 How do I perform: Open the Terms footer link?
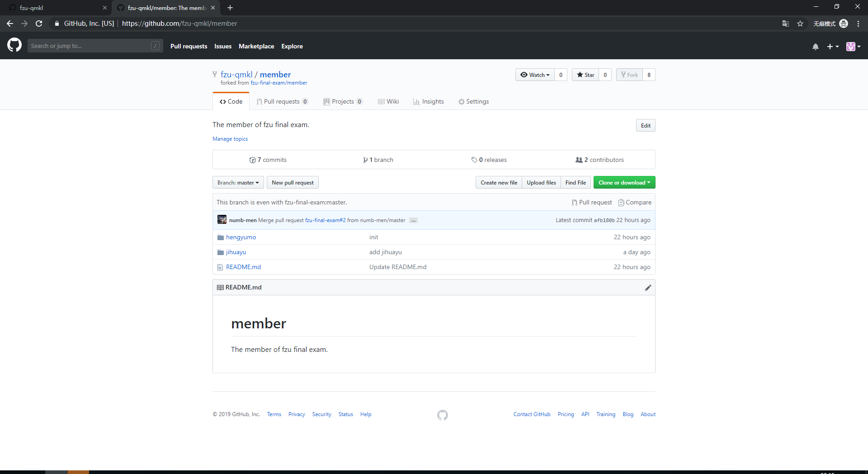click(x=274, y=414)
